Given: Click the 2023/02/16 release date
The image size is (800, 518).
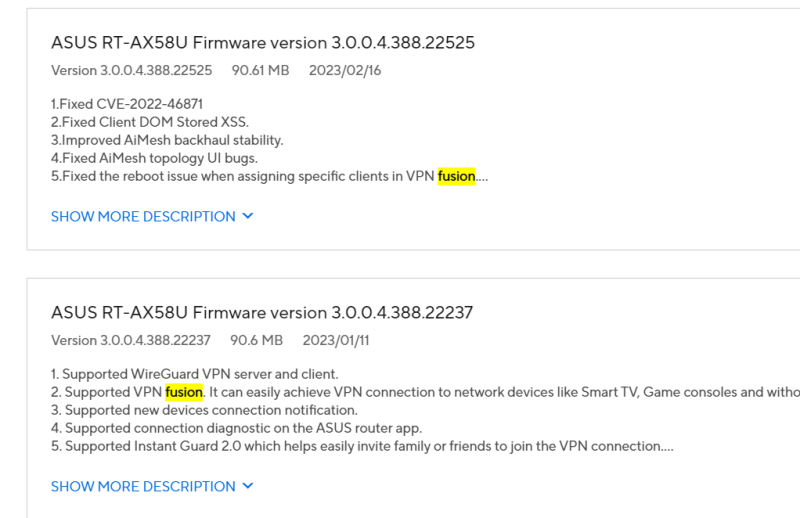Looking at the screenshot, I should pos(345,71).
